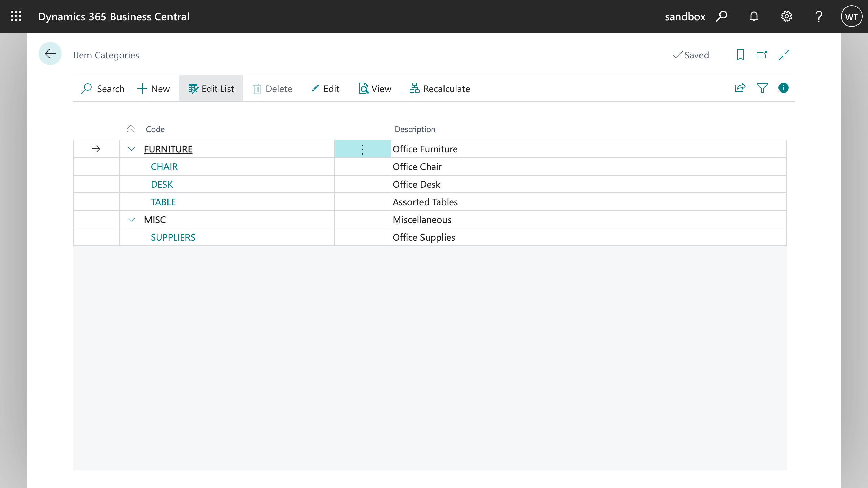Viewport: 868px width, 488px height.
Task: Select the Office Supplies description cell
Action: pyautogui.click(x=424, y=237)
